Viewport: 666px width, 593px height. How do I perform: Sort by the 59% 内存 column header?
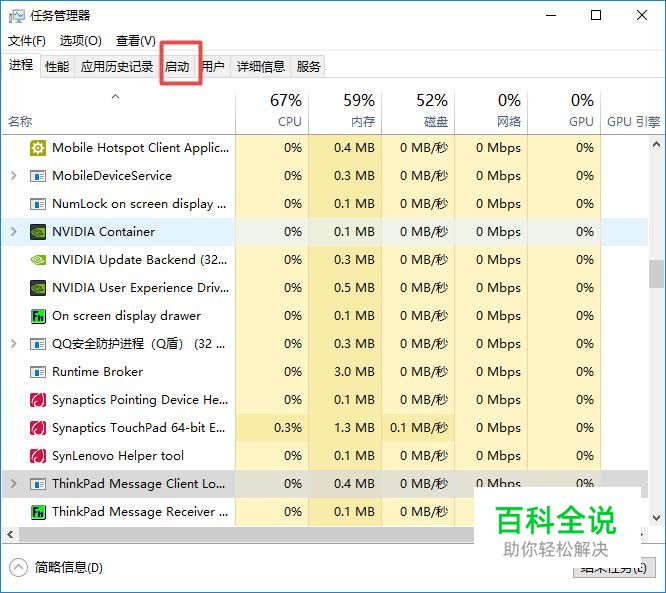345,113
